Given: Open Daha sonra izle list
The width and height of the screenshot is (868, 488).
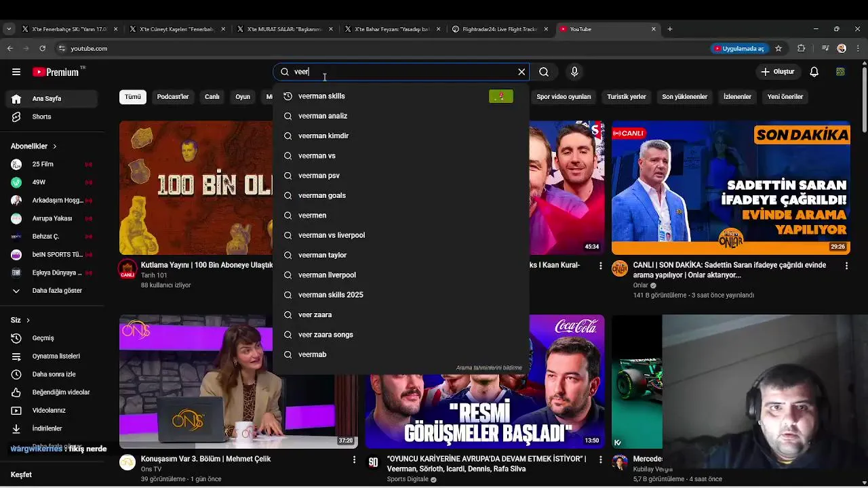Looking at the screenshot, I should [52, 374].
